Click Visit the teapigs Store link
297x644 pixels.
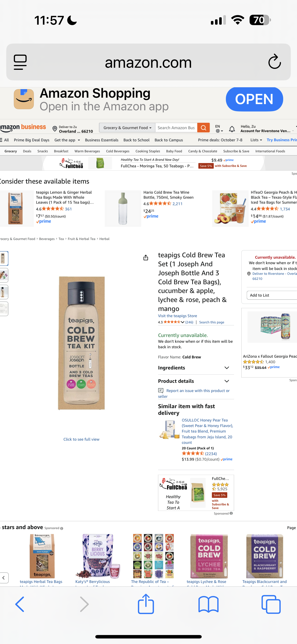click(x=177, y=316)
